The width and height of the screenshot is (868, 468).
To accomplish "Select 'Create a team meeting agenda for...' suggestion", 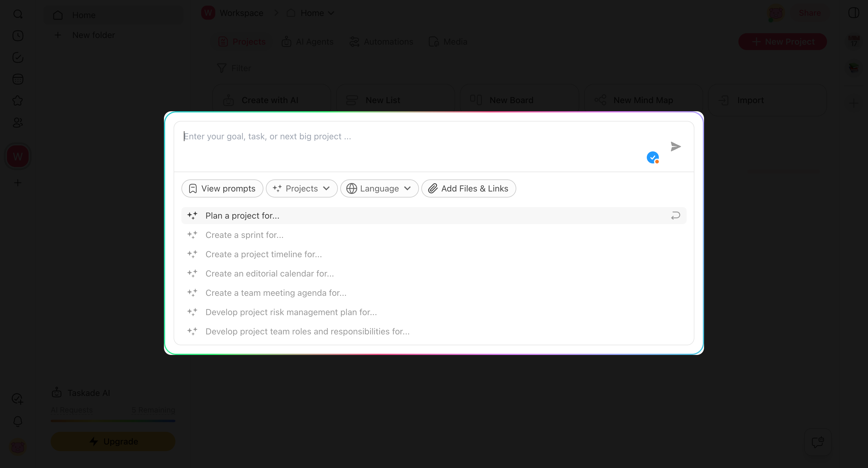I will click(x=434, y=293).
